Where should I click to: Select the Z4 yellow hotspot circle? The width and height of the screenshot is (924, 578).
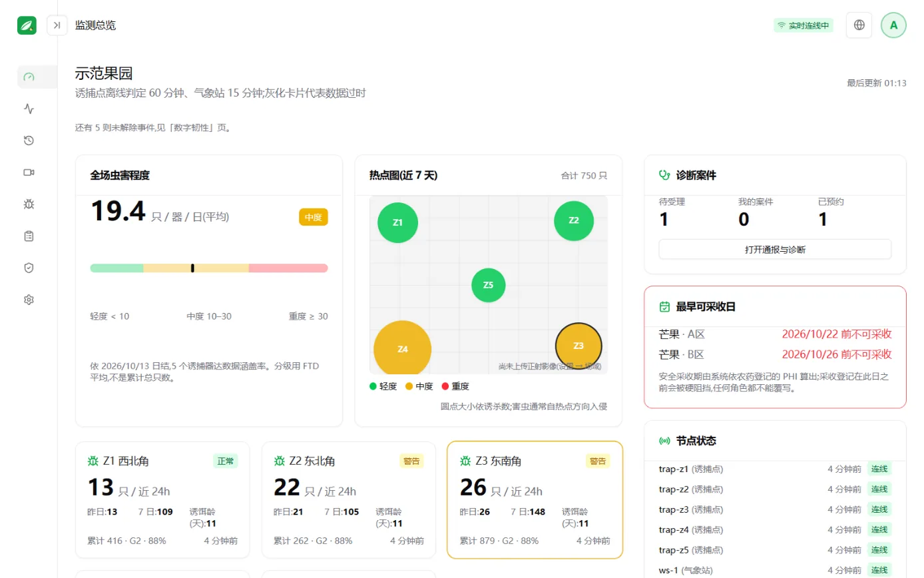tap(403, 349)
